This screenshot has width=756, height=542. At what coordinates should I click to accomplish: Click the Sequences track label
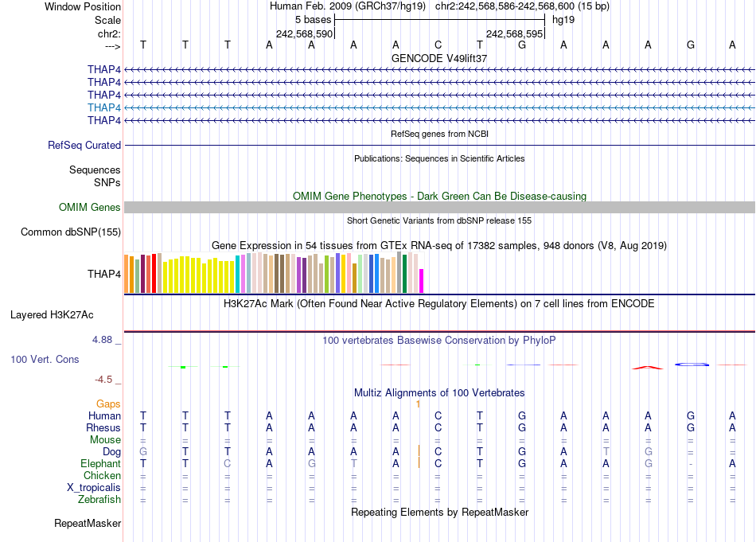(x=95, y=170)
